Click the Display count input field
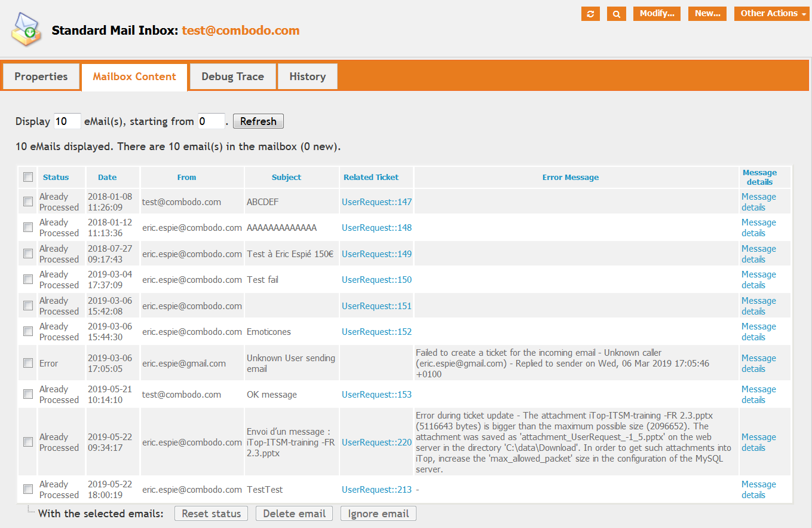Image resolution: width=812 pixels, height=528 pixels. tap(67, 121)
